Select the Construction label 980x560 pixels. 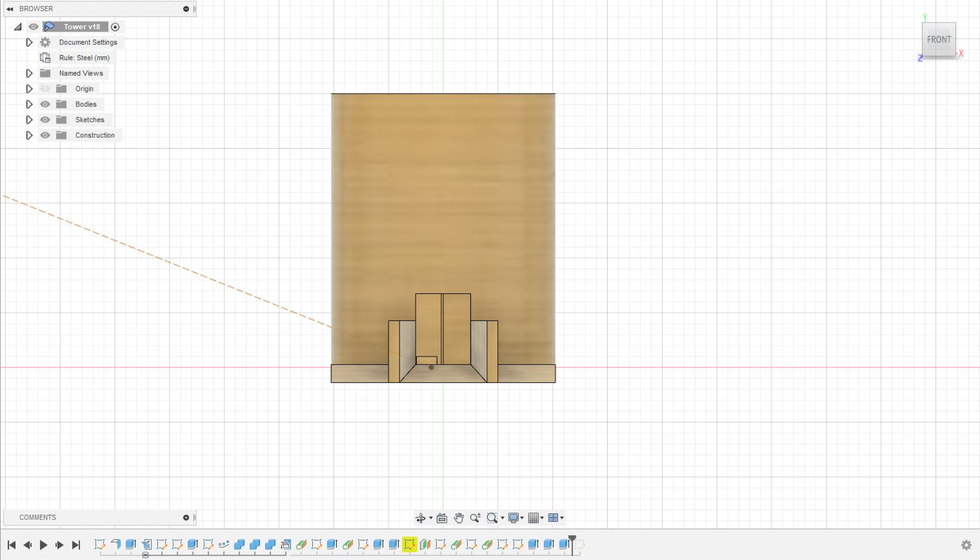coord(95,135)
